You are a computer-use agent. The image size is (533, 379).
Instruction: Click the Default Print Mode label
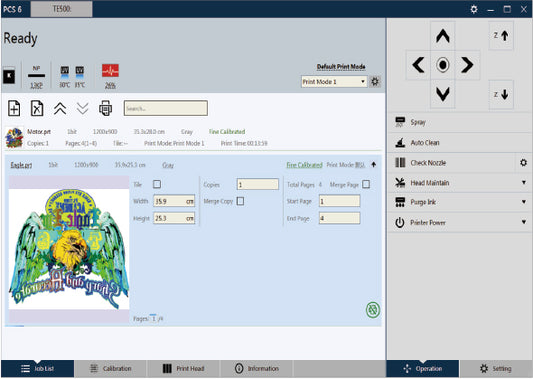coord(341,67)
